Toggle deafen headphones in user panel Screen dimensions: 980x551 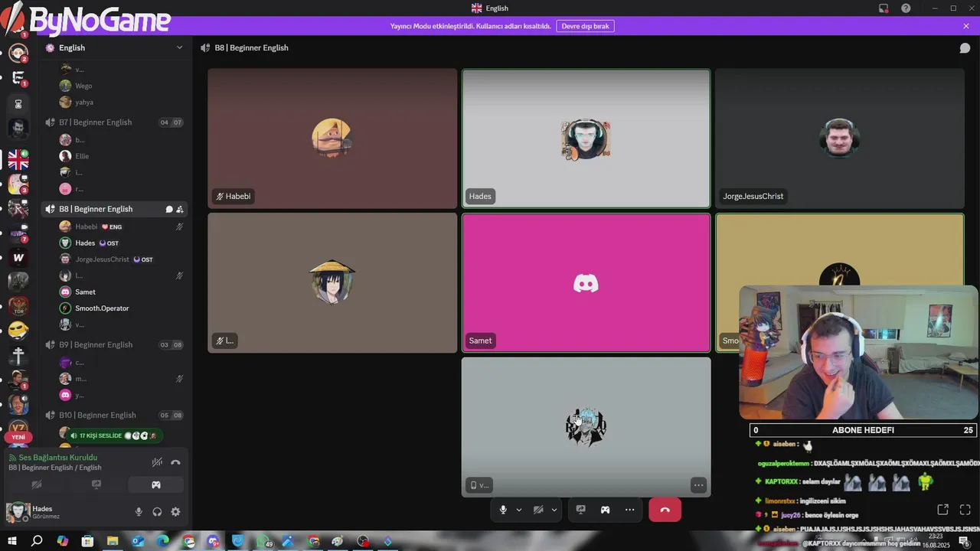point(157,512)
